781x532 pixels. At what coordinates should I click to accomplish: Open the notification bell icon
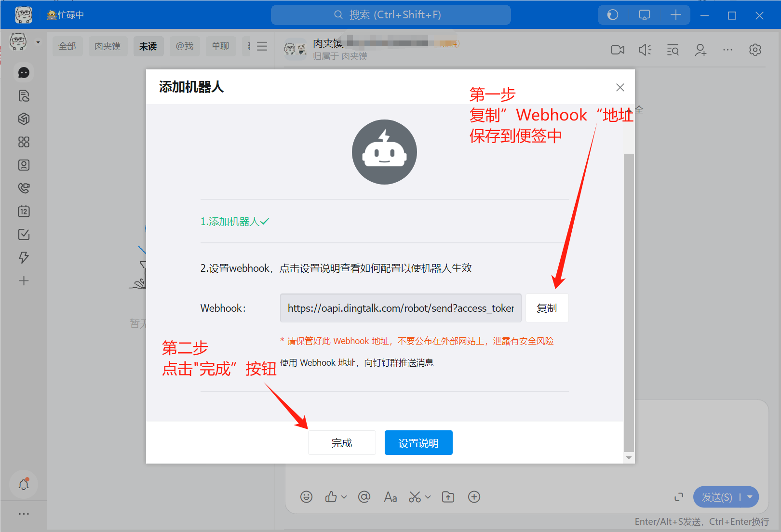click(24, 484)
